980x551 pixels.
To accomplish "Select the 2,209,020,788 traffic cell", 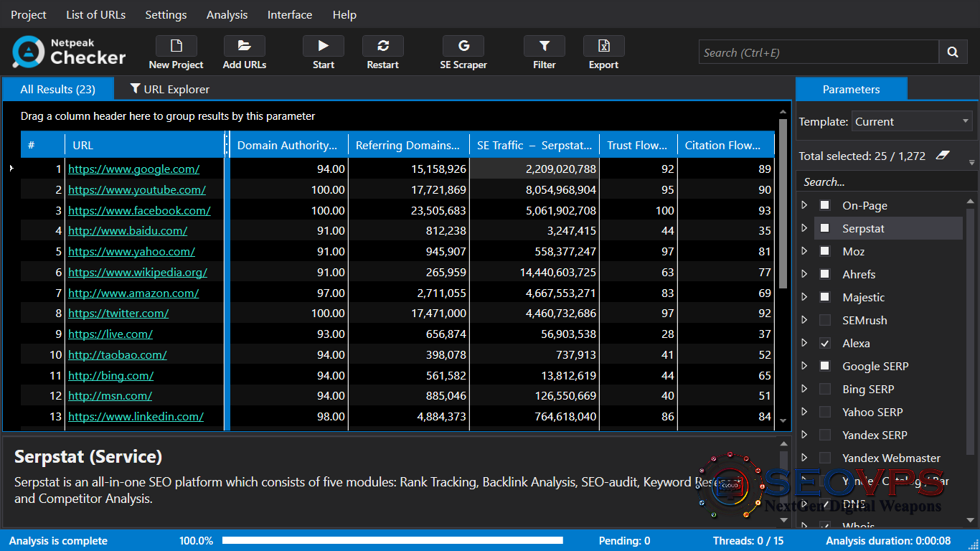I will [534, 169].
